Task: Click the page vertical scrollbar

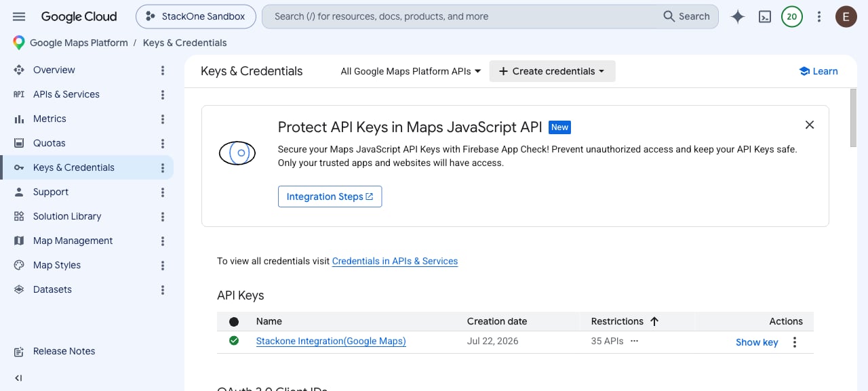Action: (x=853, y=117)
